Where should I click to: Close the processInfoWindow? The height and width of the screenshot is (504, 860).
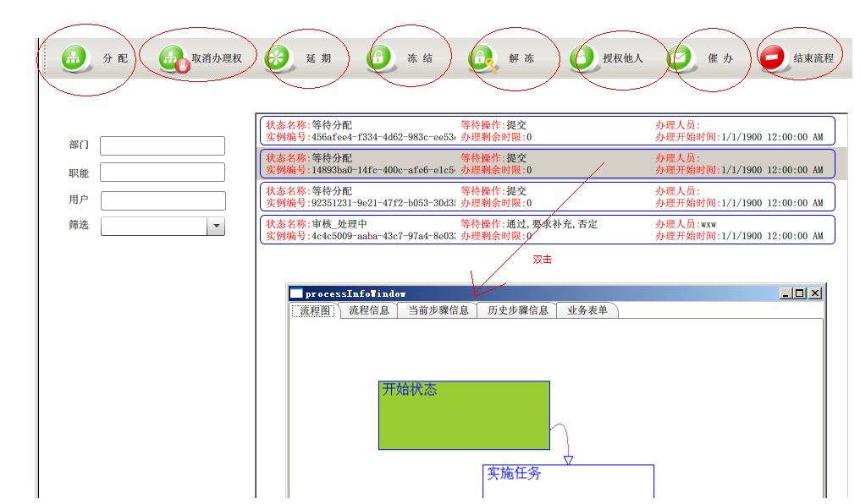815,293
